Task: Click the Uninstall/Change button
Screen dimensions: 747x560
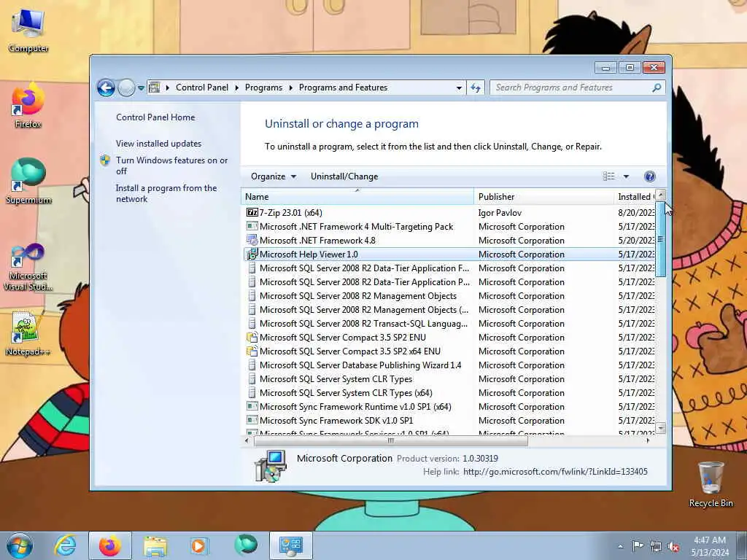Action: (x=344, y=176)
